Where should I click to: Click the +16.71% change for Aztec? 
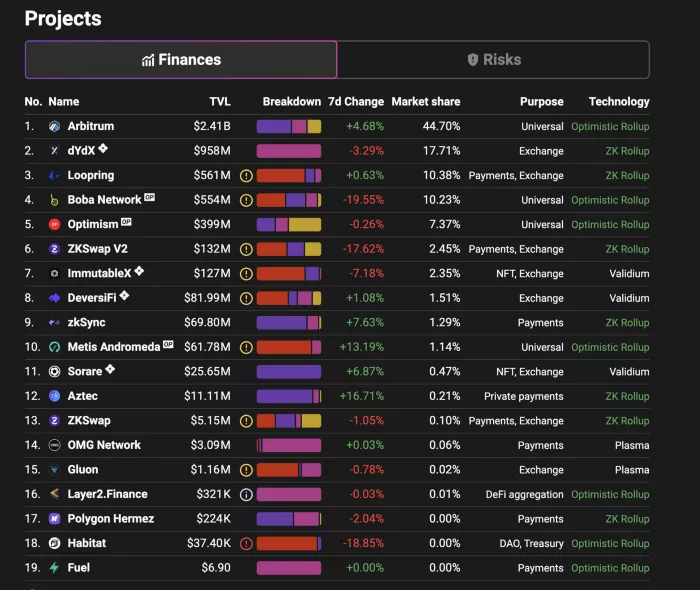tap(362, 396)
